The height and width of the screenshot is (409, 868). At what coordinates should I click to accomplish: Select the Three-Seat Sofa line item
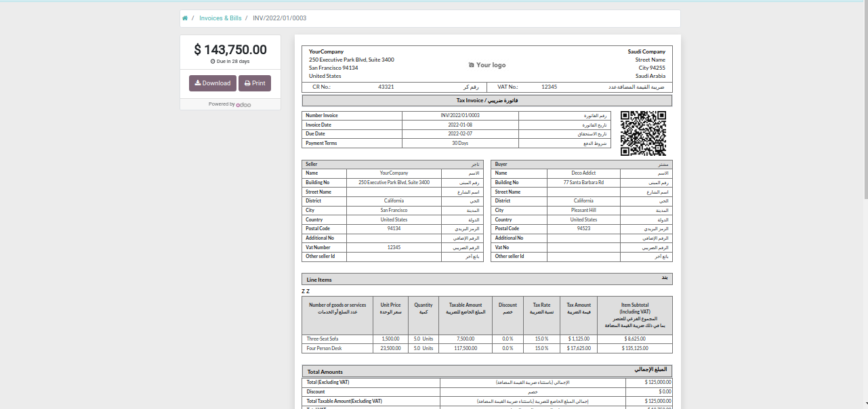[323, 339]
